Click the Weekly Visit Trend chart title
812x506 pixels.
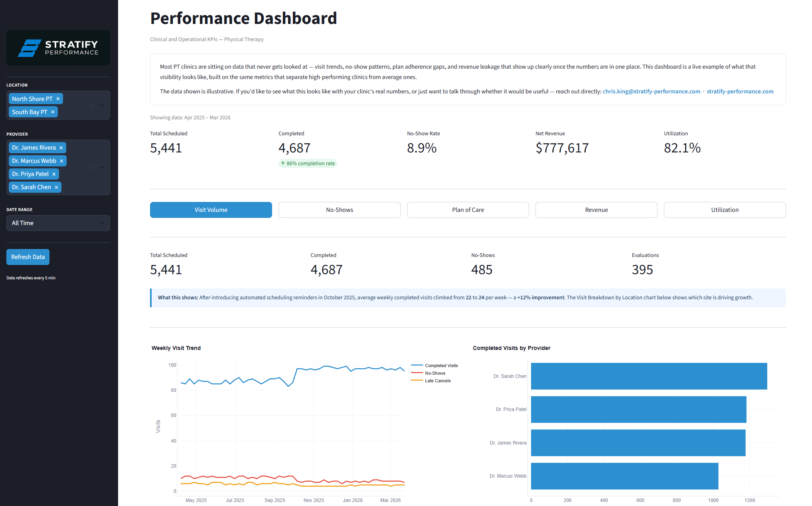coord(176,348)
